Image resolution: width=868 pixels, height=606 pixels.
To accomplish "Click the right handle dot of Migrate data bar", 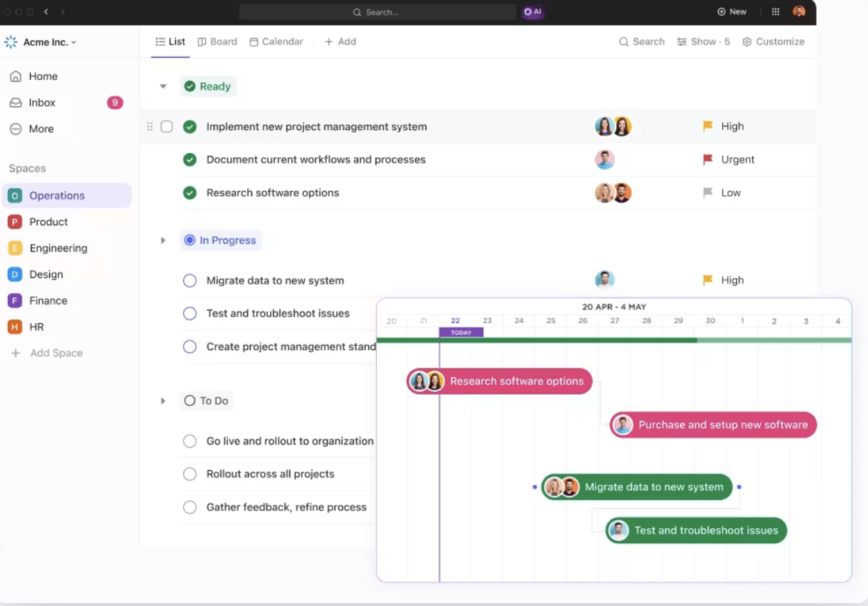I will (x=739, y=487).
